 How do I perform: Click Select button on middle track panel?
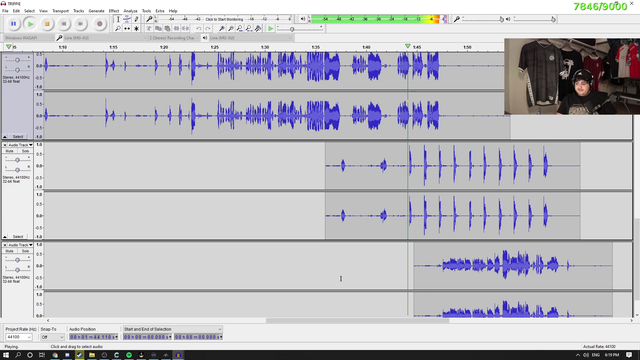coord(18,237)
